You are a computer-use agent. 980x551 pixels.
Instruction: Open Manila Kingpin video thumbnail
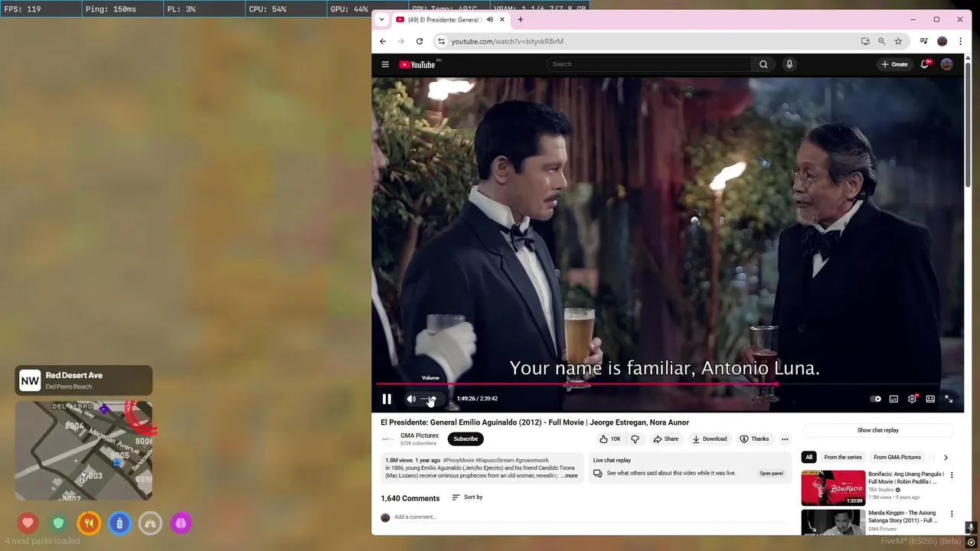(833, 523)
